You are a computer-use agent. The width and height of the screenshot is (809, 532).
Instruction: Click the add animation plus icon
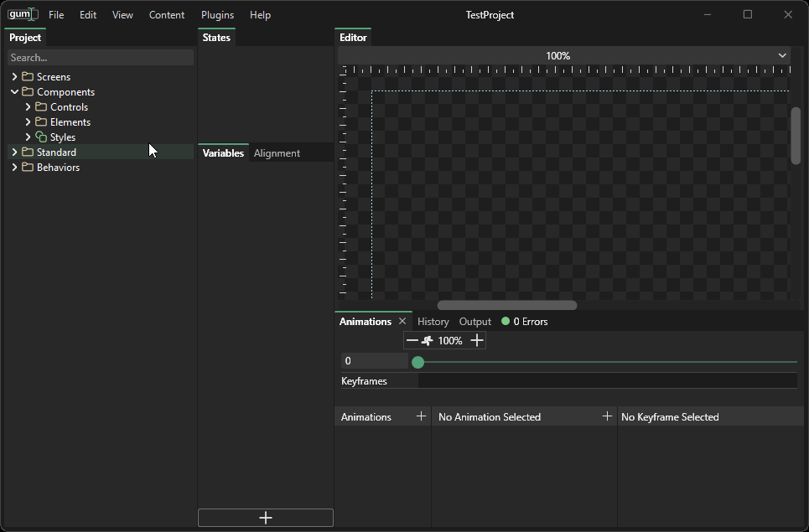point(421,416)
